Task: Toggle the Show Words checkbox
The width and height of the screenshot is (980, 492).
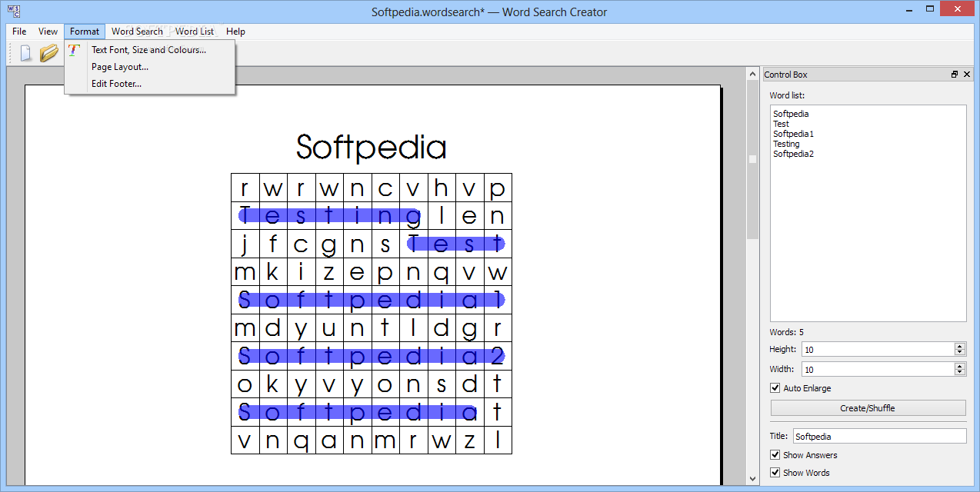Action: [x=775, y=473]
